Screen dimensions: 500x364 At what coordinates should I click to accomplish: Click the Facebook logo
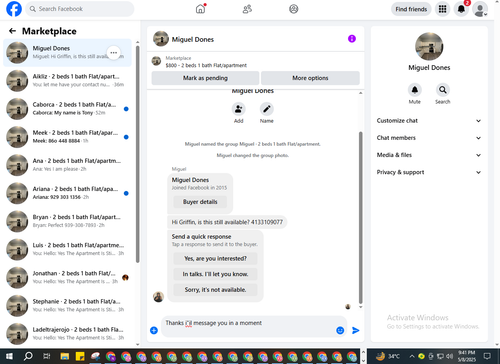pos(14,9)
